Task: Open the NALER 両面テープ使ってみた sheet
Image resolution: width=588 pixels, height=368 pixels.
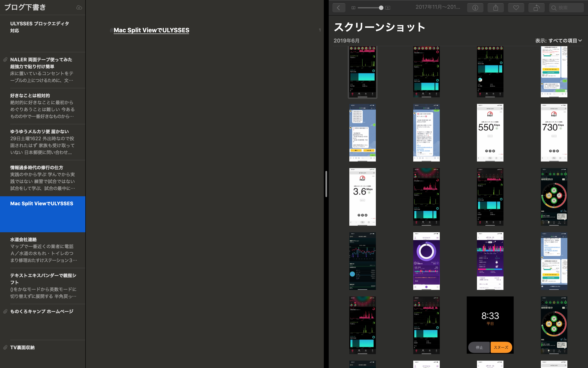Action: (x=43, y=70)
